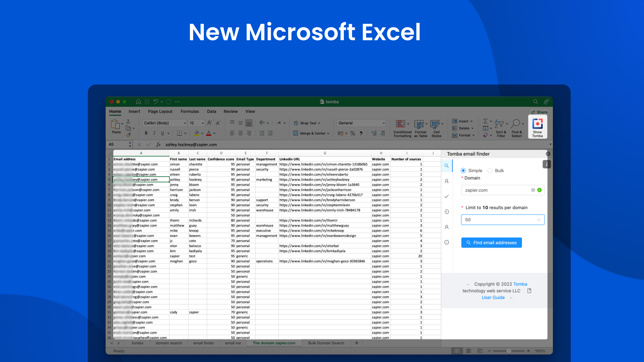Open the Tomba copyright link
This screenshot has height=362, width=644.
[x=520, y=284]
